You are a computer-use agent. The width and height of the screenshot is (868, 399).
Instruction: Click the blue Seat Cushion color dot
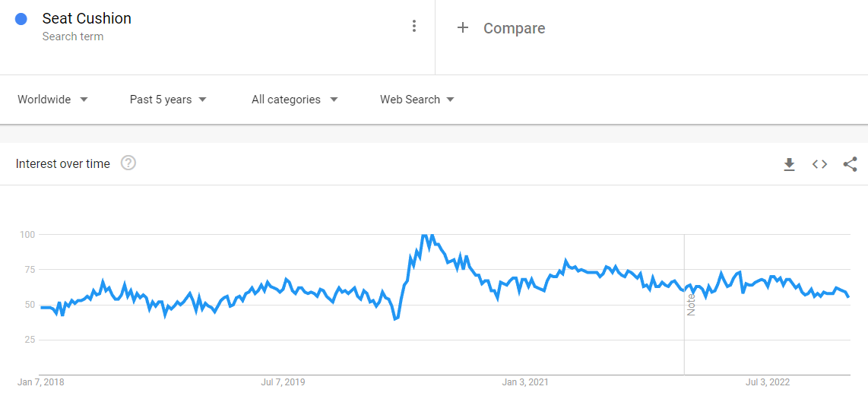(21, 19)
